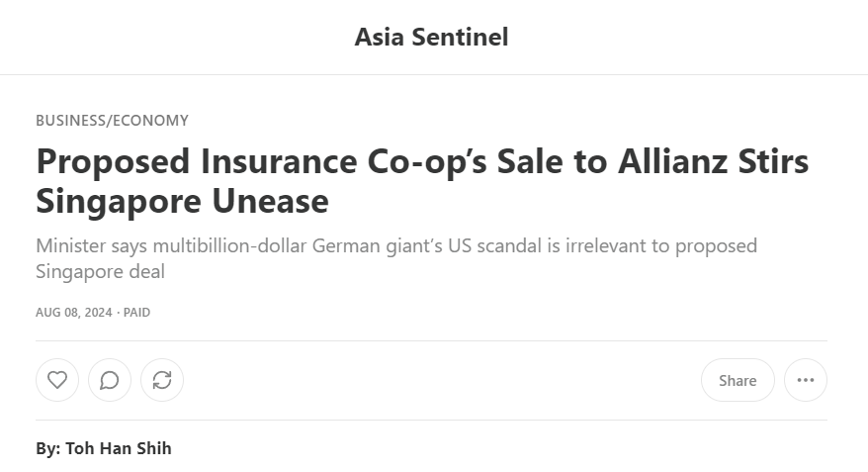Image resolution: width=868 pixels, height=472 pixels.
Task: Click the word Sentinel in the site title
Action: click(460, 38)
